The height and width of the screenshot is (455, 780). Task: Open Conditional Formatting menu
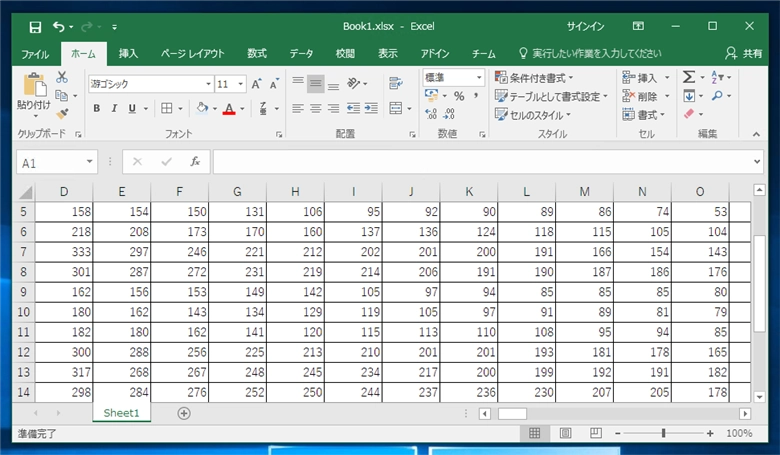[534, 78]
